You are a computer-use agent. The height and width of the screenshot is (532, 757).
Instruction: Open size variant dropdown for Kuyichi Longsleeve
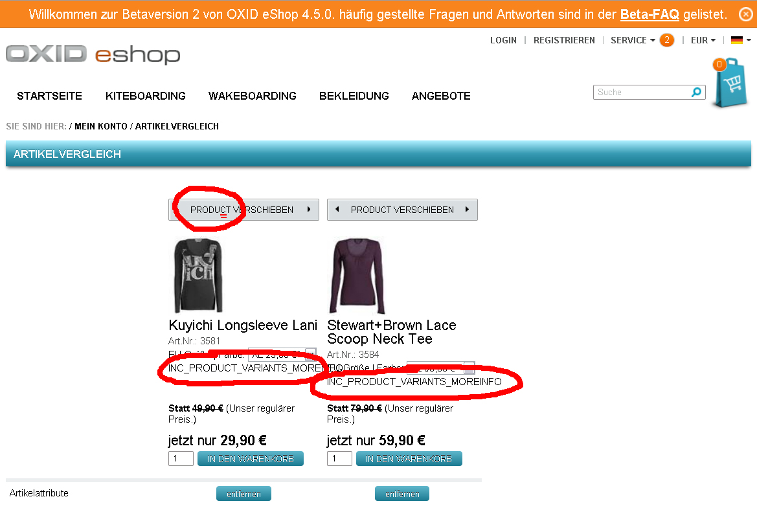point(282,355)
